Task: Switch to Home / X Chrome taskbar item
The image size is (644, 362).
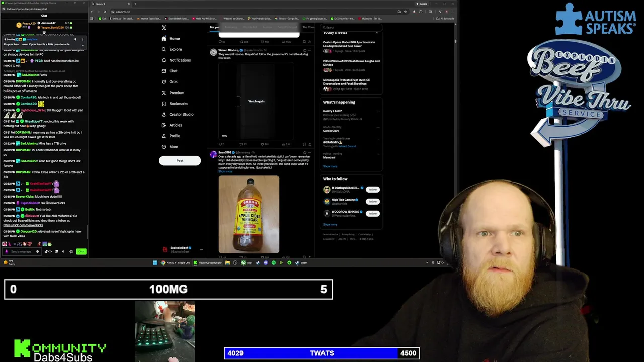Action: pos(176,263)
